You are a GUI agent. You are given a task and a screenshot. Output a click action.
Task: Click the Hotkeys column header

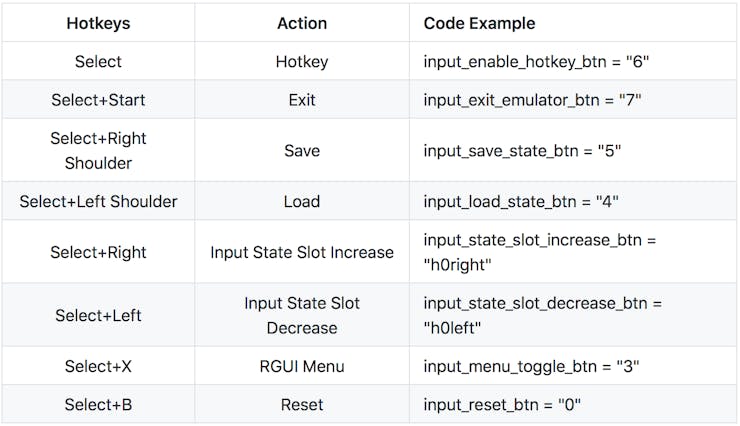click(x=98, y=23)
